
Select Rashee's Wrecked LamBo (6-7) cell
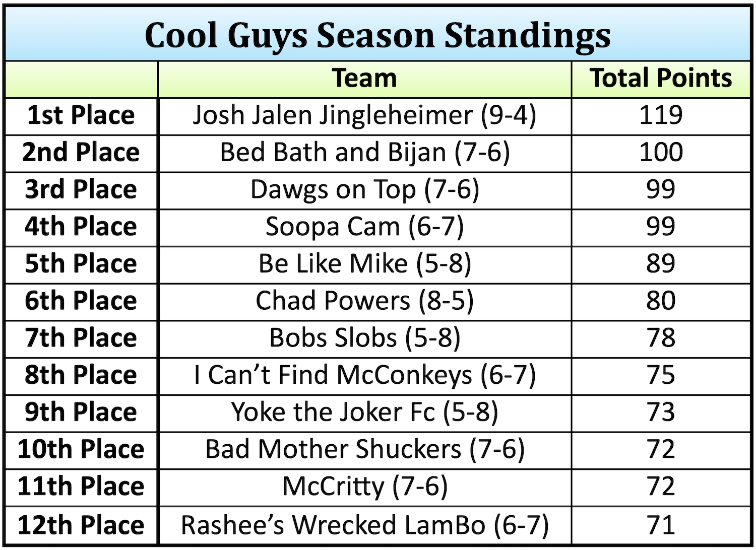pyautogui.click(x=364, y=525)
